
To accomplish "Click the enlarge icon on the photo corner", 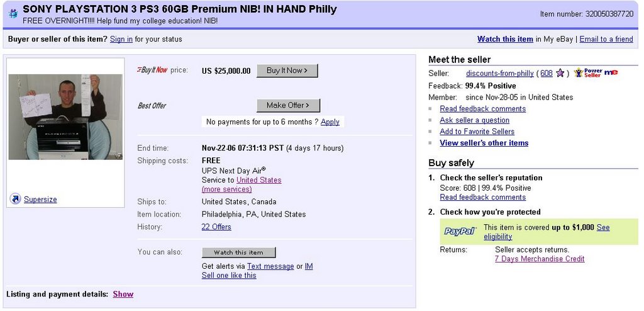I will click(118, 155).
